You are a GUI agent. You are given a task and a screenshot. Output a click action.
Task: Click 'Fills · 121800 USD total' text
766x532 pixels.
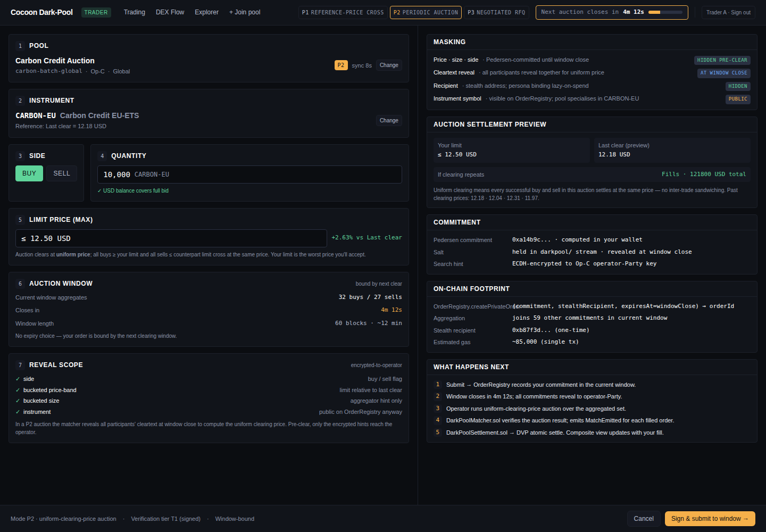tap(704, 174)
